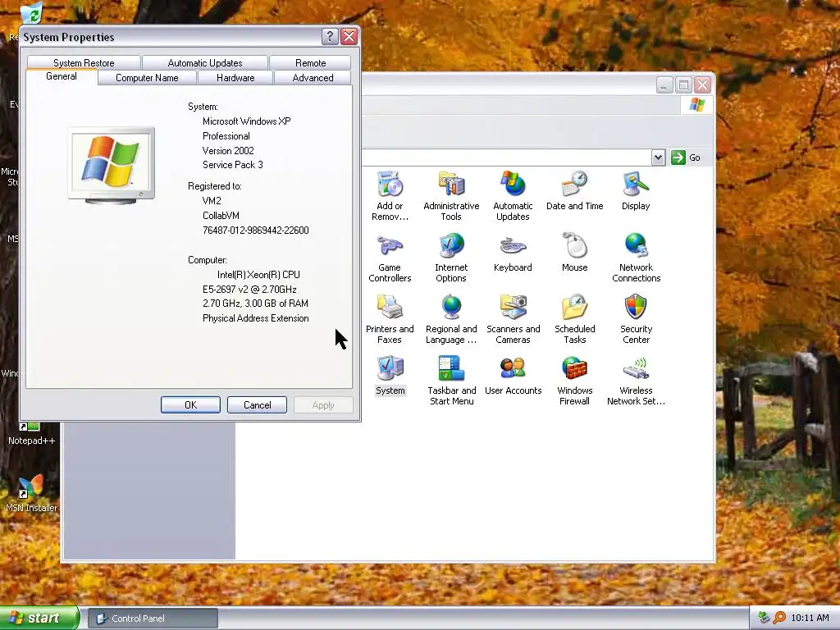Open User Accounts icon
Image resolution: width=840 pixels, height=630 pixels.
pos(513,376)
